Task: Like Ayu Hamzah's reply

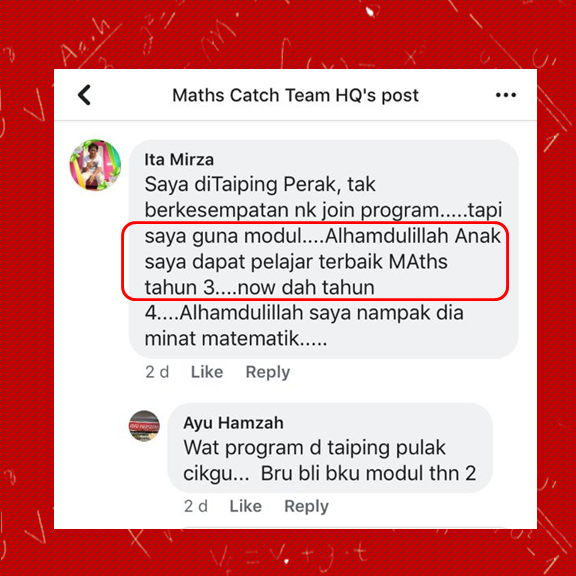Action: [246, 506]
